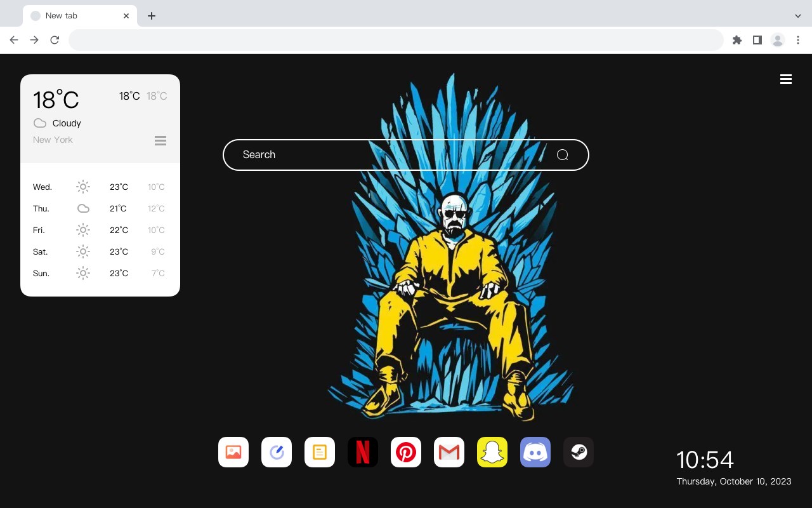Viewport: 812px width, 508px height.
Task: Open the weather widget menu icon
Action: point(160,140)
